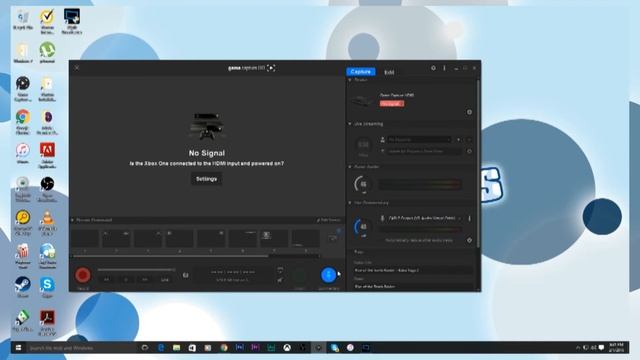Open Live Streaming settings gear icon
Screen dimensions: 640x360
[469, 151]
